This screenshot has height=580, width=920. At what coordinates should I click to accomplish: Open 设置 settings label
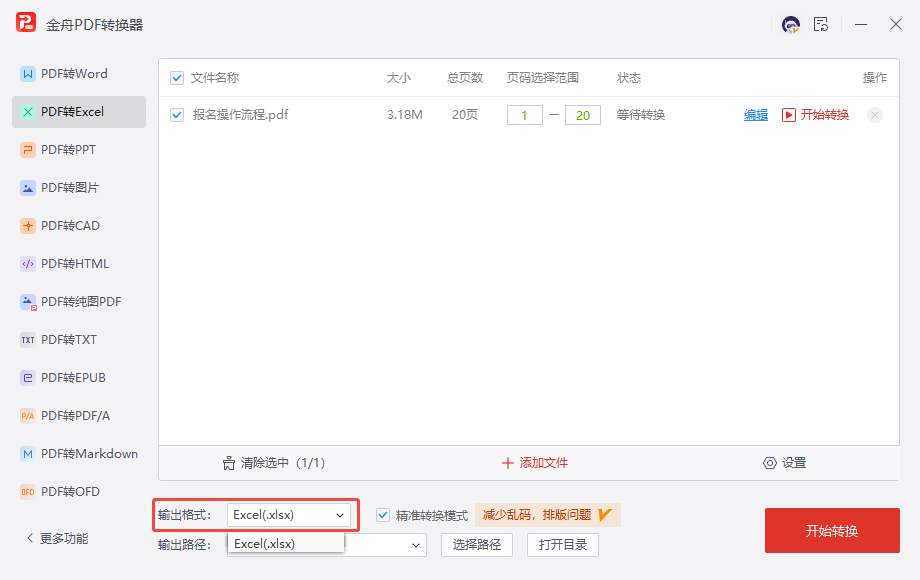tap(794, 463)
